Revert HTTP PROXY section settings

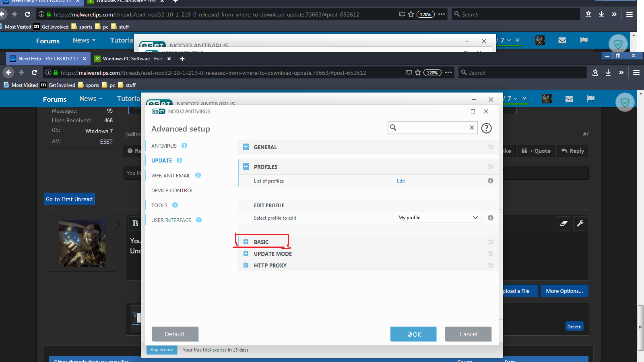[x=490, y=265]
